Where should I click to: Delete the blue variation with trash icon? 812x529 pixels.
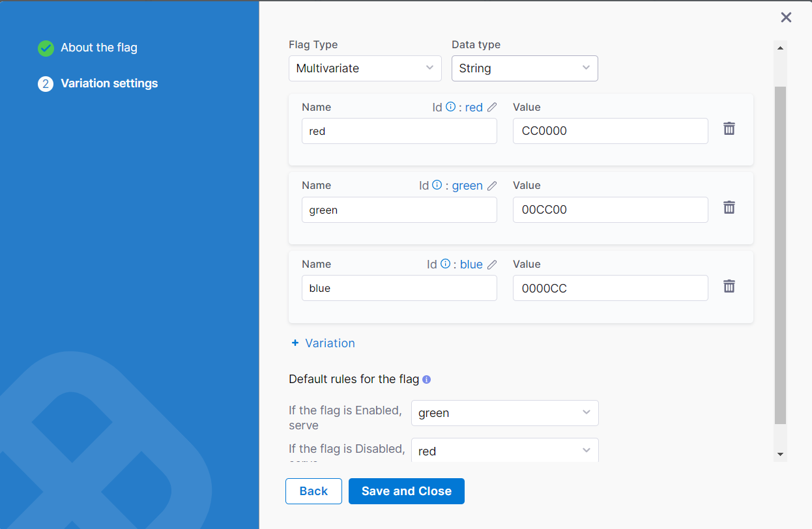pyautogui.click(x=729, y=286)
